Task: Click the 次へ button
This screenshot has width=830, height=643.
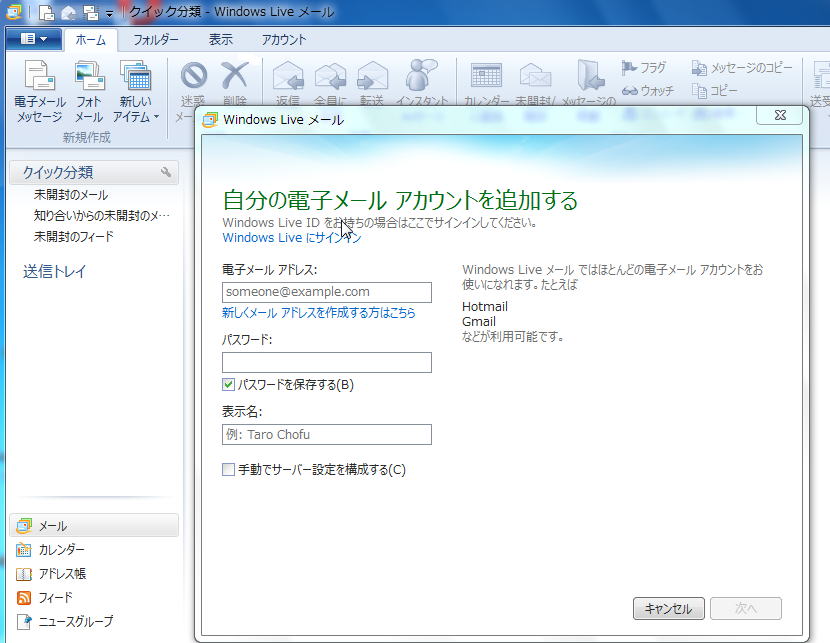Action: [745, 609]
